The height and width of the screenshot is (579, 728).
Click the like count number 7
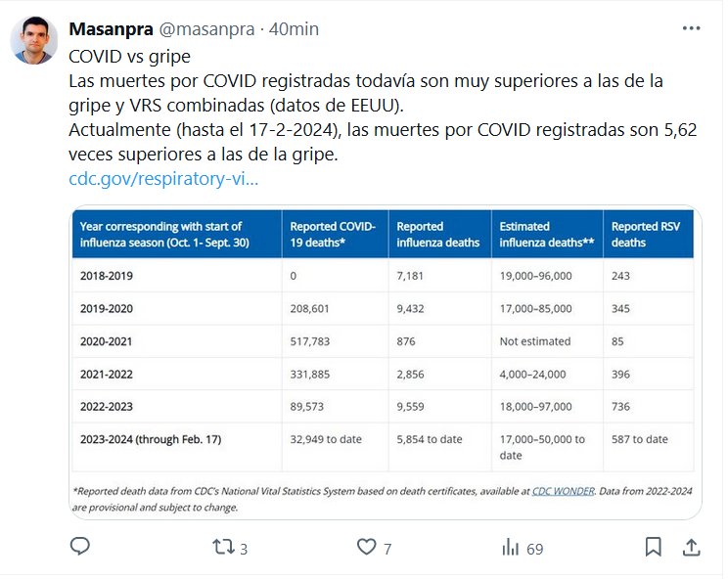(x=387, y=549)
